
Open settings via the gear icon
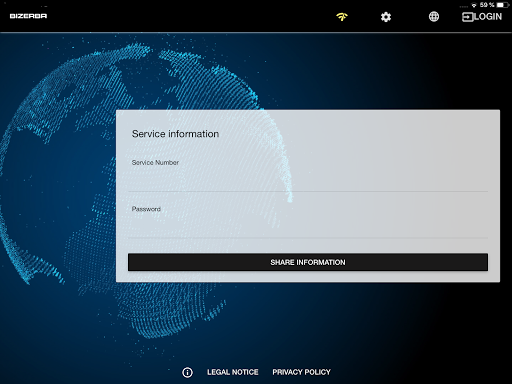386,17
